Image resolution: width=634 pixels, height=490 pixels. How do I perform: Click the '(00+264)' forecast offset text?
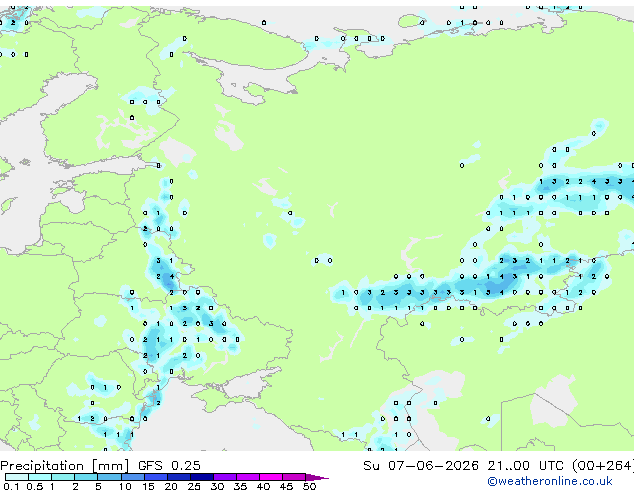pos(603,466)
